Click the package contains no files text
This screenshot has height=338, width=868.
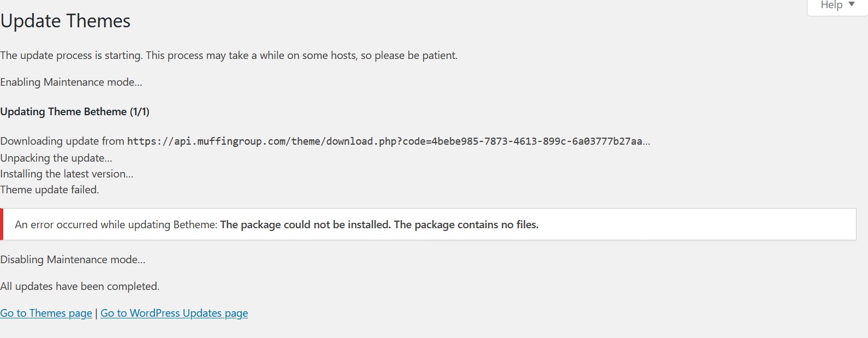click(x=466, y=224)
